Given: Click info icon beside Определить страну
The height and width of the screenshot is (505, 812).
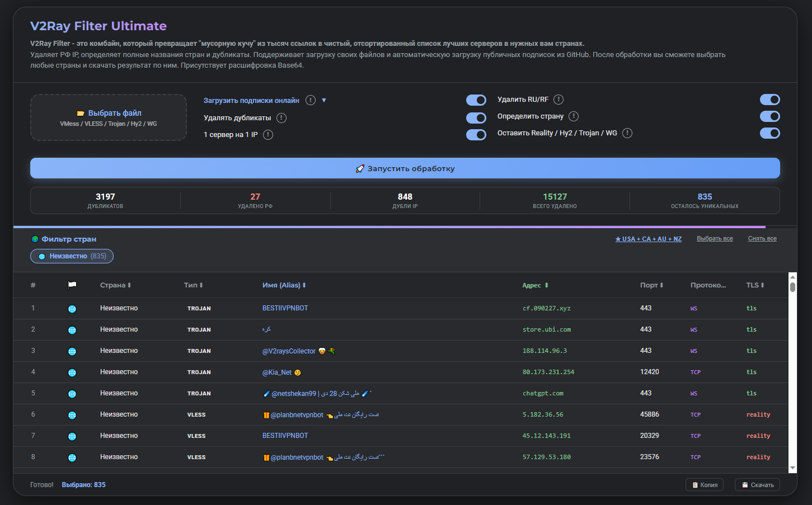Looking at the screenshot, I should point(574,116).
